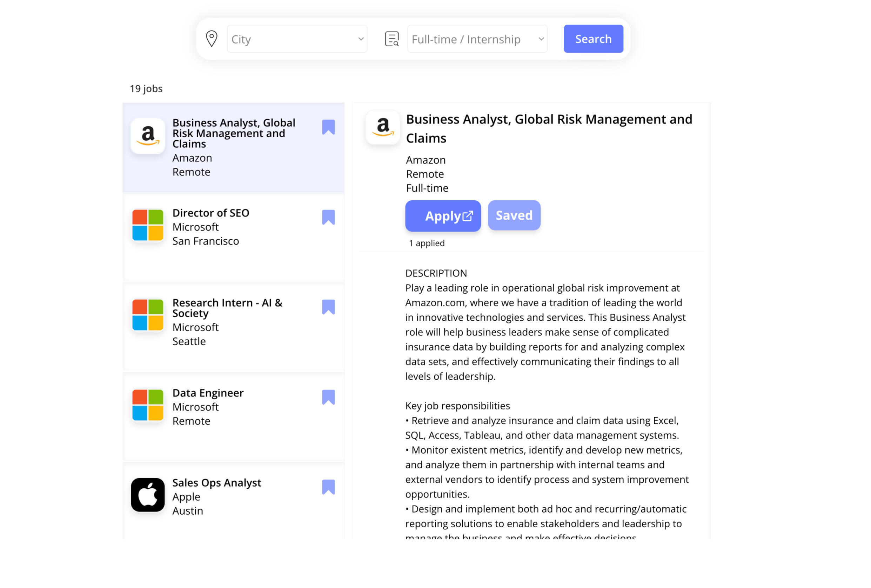Click Amazon logo in job detail panel

pos(383,127)
